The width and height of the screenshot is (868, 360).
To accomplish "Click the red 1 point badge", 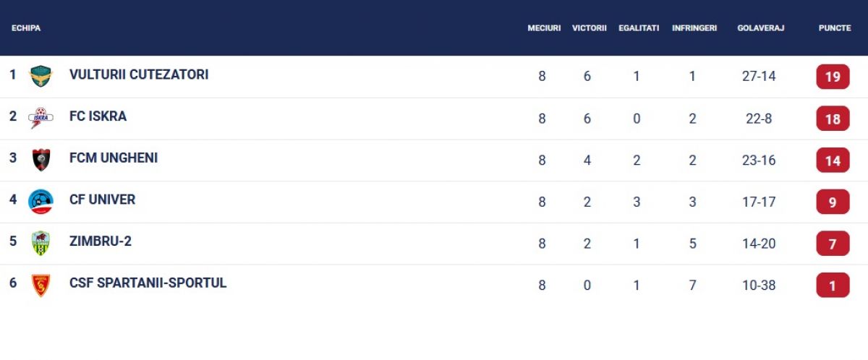I will pyautogui.click(x=833, y=286).
